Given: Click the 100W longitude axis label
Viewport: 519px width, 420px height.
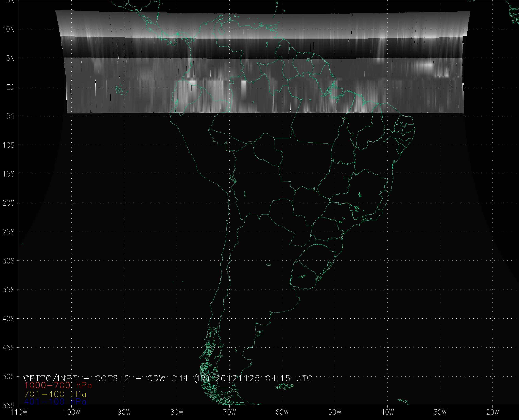Looking at the screenshot, I should (x=72, y=412).
